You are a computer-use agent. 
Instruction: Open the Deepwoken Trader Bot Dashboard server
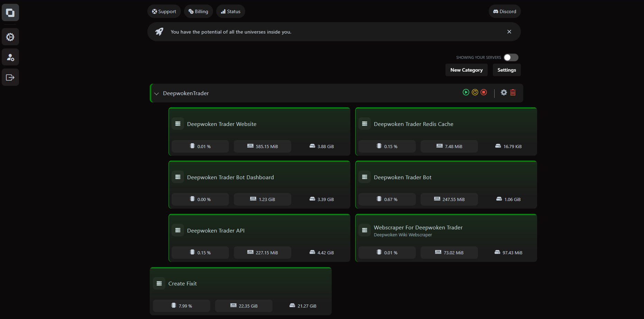[259, 185]
